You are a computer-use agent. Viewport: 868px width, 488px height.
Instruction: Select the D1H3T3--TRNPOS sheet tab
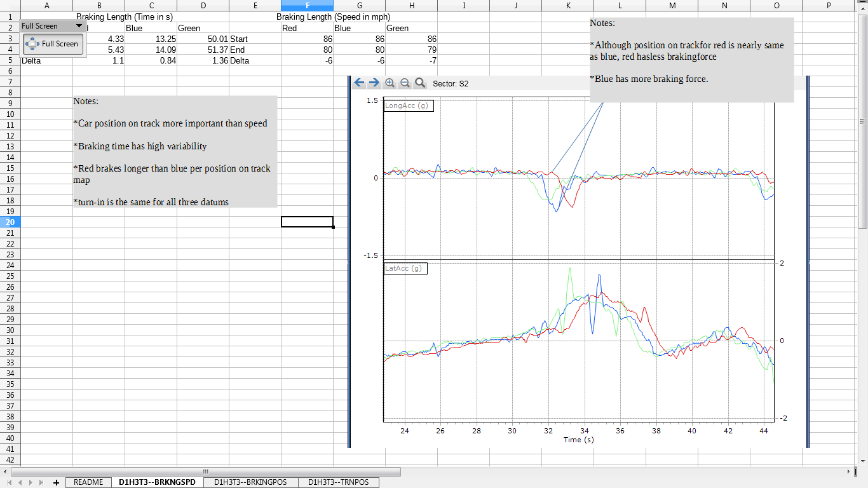point(338,482)
